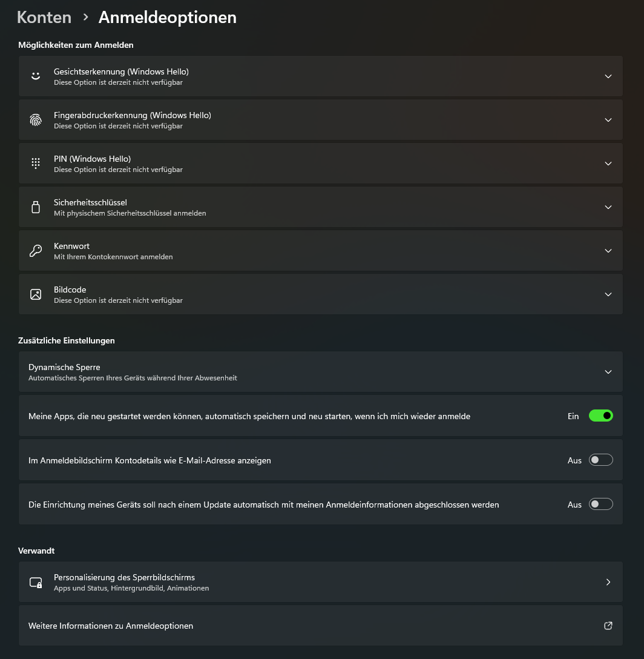This screenshot has height=659, width=644.
Task: Click the Bildcode picture icon
Action: [36, 294]
